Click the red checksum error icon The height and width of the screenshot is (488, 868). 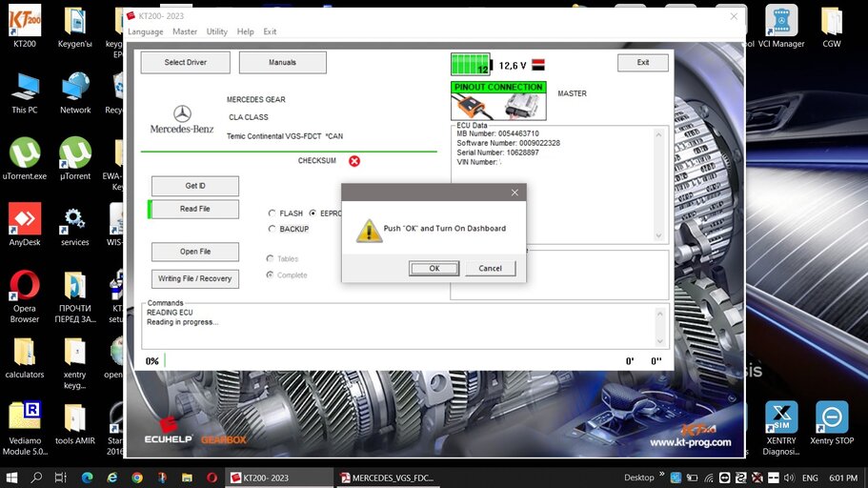coord(354,161)
